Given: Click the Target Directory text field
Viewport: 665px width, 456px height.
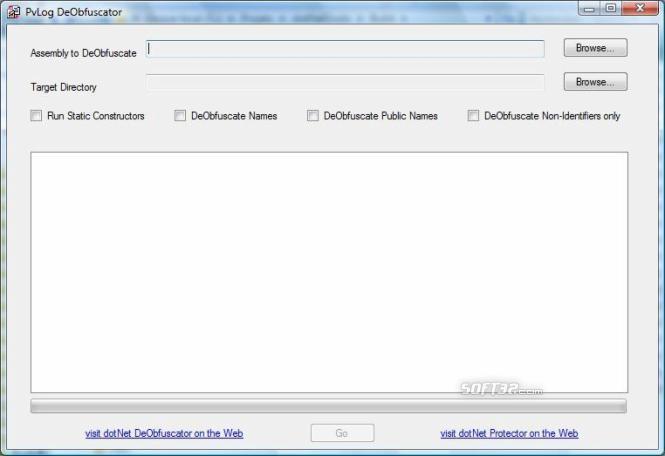Looking at the screenshot, I should (345, 82).
